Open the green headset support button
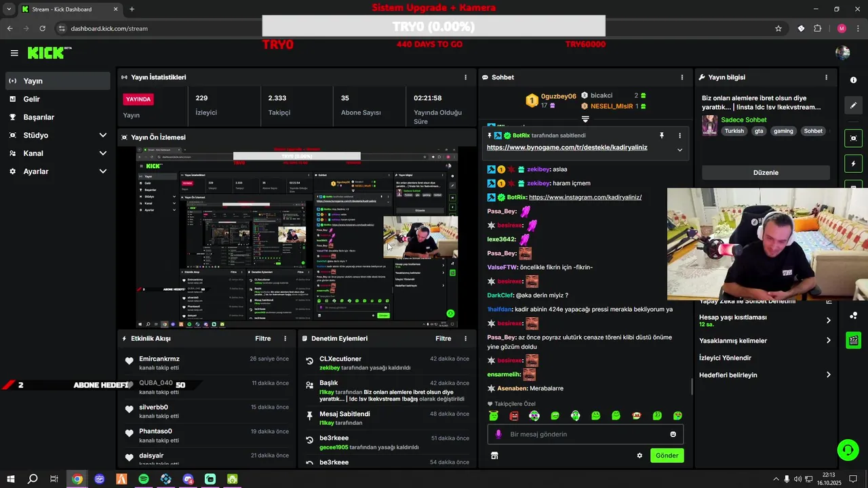The image size is (868, 488). tap(847, 449)
